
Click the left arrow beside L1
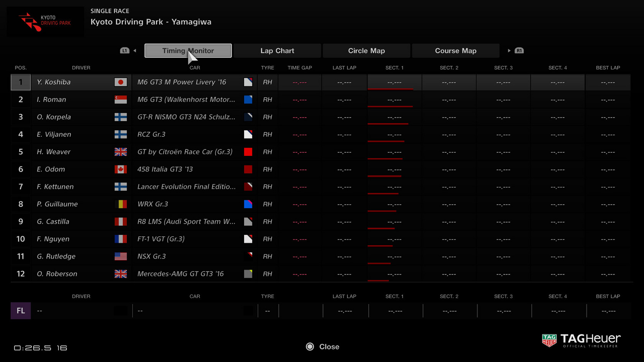point(135,50)
